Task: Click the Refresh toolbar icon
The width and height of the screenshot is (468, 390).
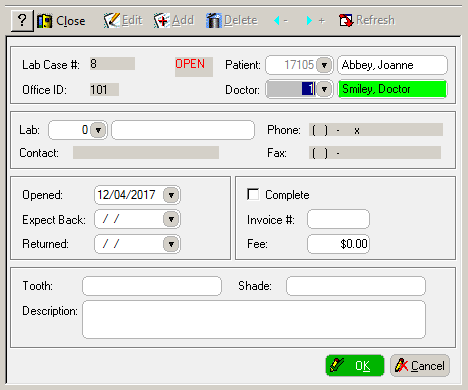Action: (x=346, y=20)
